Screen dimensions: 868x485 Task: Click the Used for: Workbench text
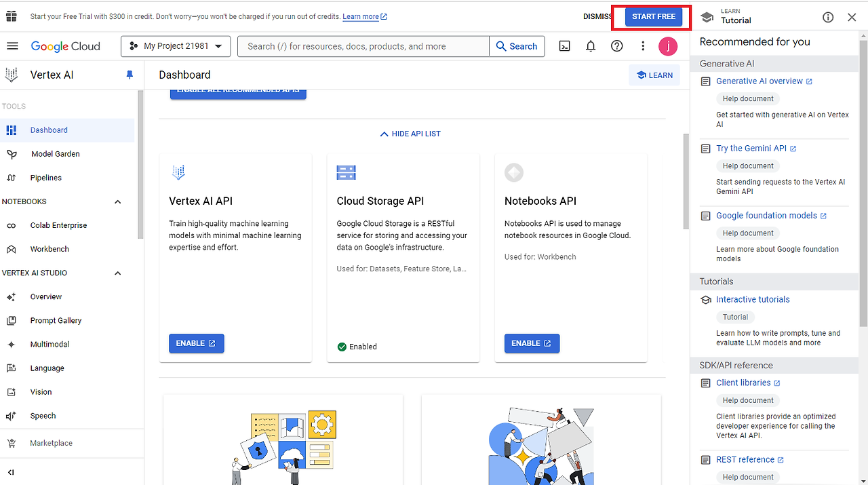pos(540,257)
